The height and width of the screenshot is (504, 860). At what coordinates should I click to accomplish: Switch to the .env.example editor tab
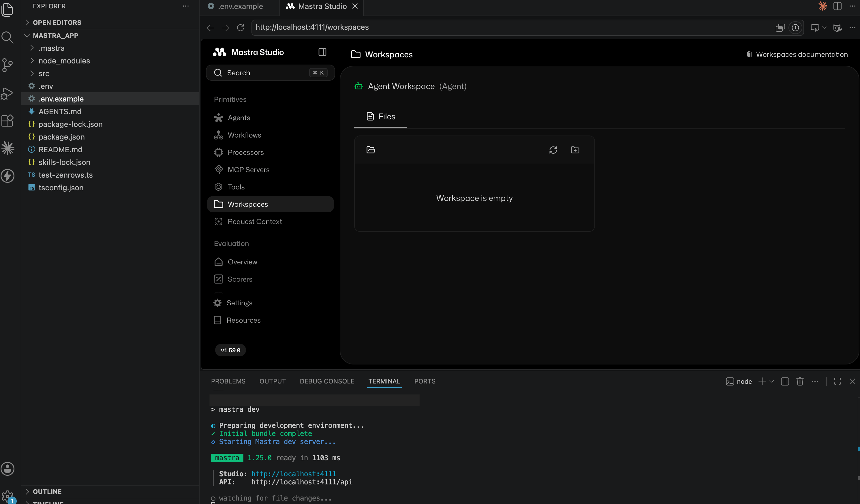click(x=240, y=6)
